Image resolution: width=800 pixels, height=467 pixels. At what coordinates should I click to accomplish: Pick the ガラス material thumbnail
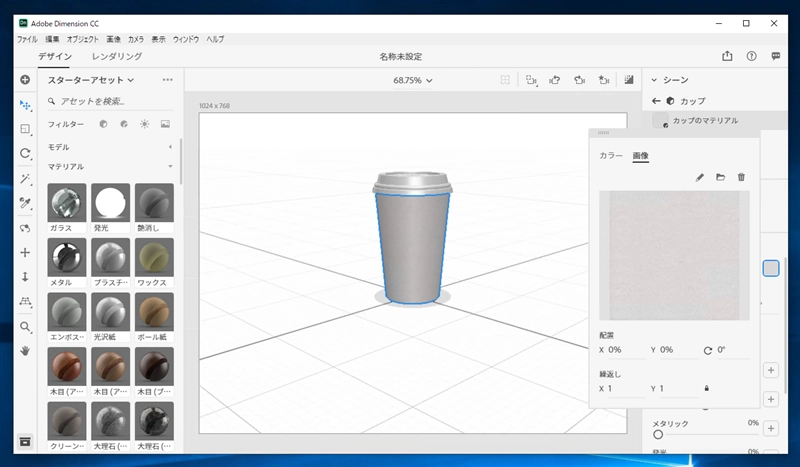pos(67,203)
